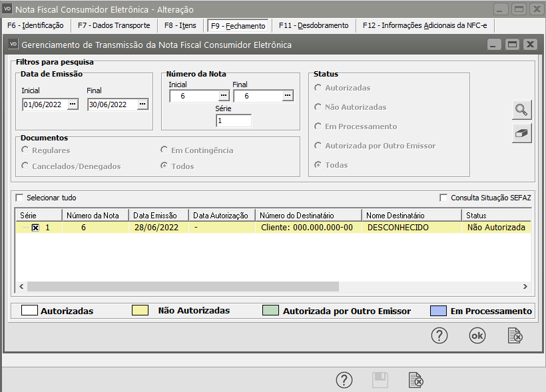546x392 pixels.
Task: Click the dialog's cancel document icon
Action: coord(514,336)
